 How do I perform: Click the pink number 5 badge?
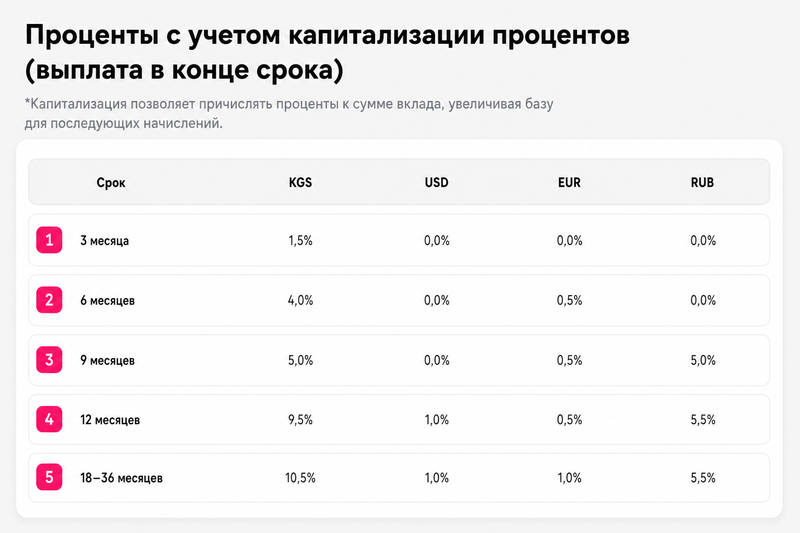49,477
